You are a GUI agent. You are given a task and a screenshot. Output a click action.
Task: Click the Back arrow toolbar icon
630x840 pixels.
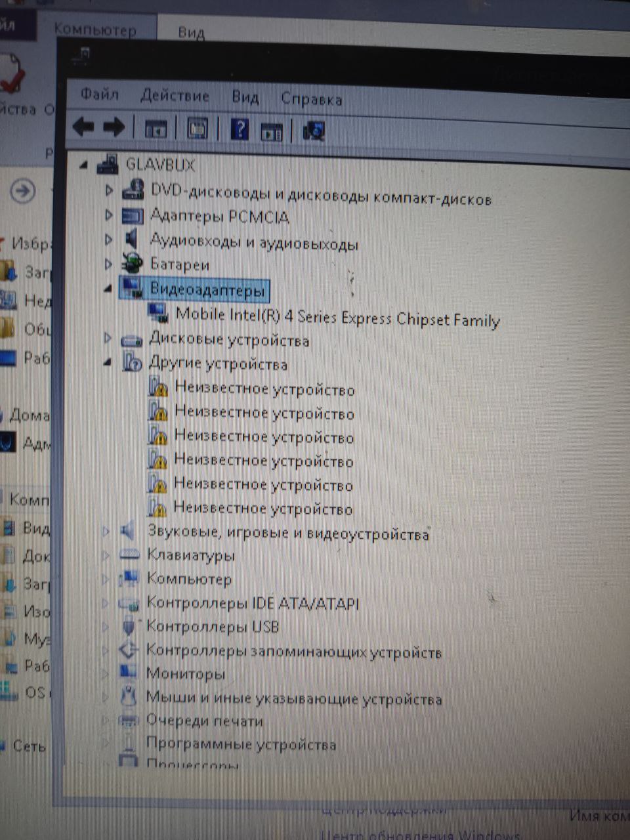(x=83, y=126)
